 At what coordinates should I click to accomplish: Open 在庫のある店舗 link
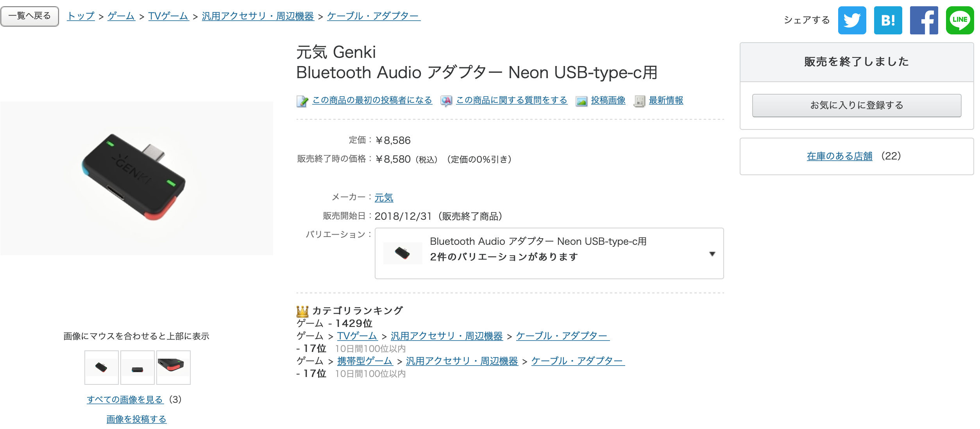tap(839, 156)
